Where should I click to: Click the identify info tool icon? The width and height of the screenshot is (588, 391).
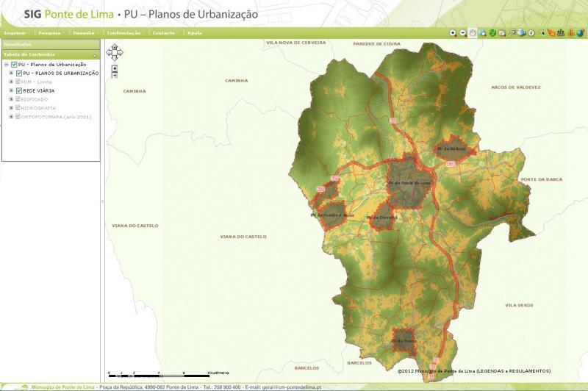pos(531,33)
